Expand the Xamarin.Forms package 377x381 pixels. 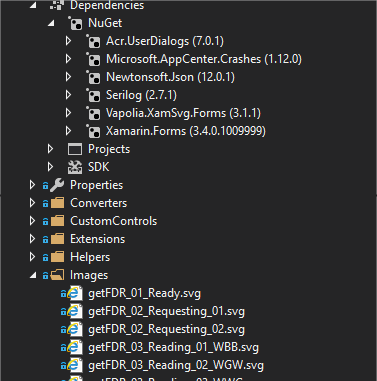[68, 131]
